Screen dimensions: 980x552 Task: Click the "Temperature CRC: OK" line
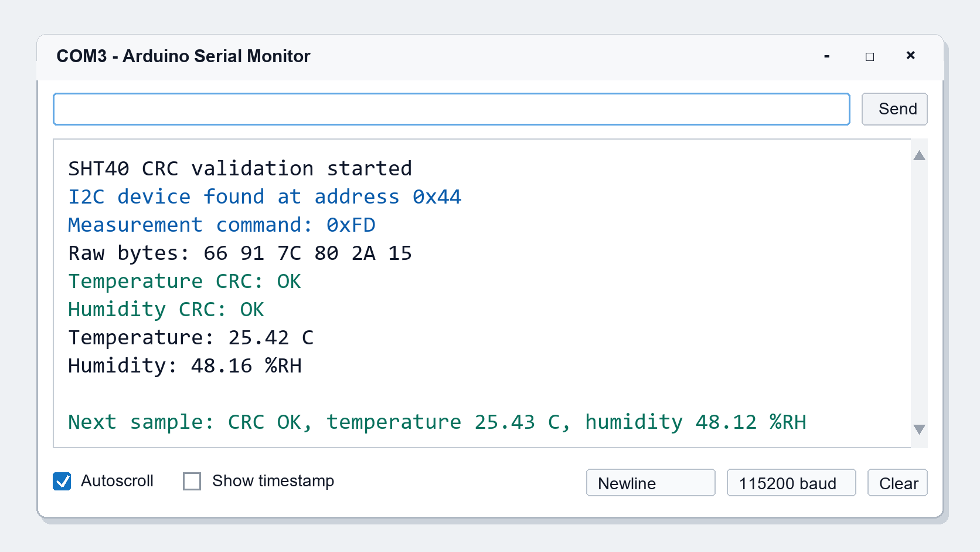coord(185,282)
